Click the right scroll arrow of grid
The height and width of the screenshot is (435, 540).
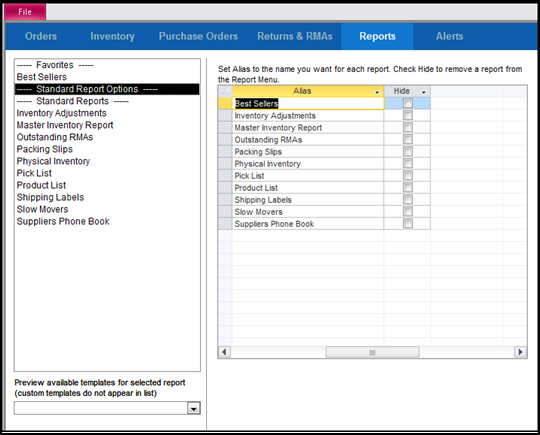coord(520,352)
